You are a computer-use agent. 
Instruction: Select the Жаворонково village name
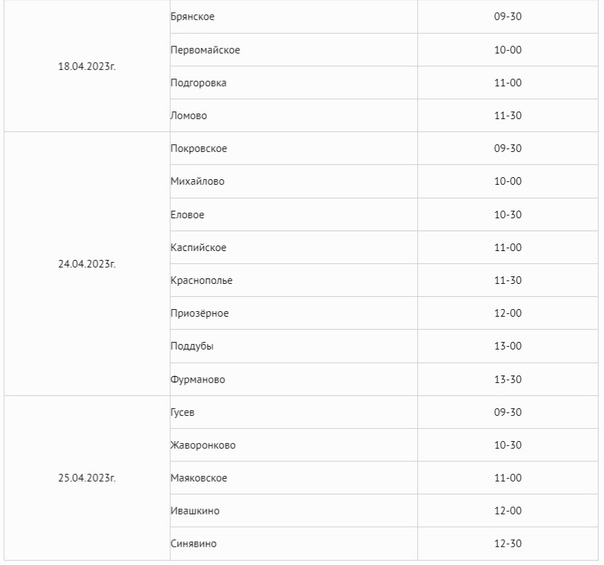tap(203, 446)
